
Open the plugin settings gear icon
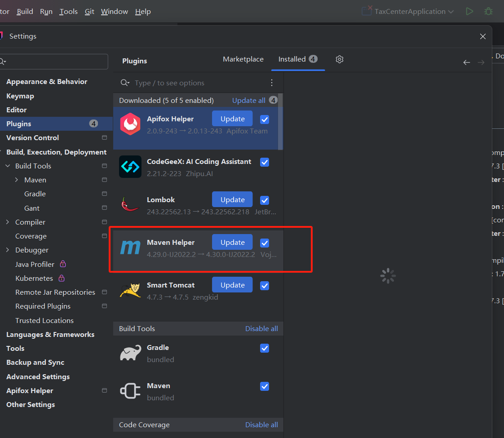pos(340,59)
